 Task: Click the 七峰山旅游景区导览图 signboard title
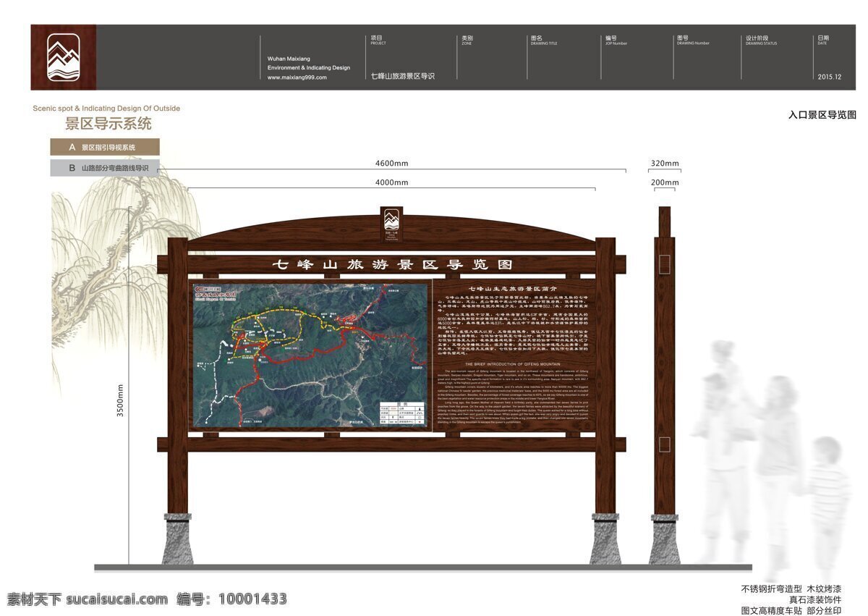(x=391, y=264)
